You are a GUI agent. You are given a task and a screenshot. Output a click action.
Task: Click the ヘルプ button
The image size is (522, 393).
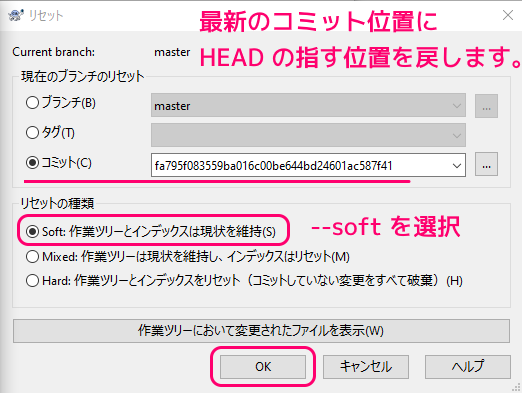[x=468, y=367]
